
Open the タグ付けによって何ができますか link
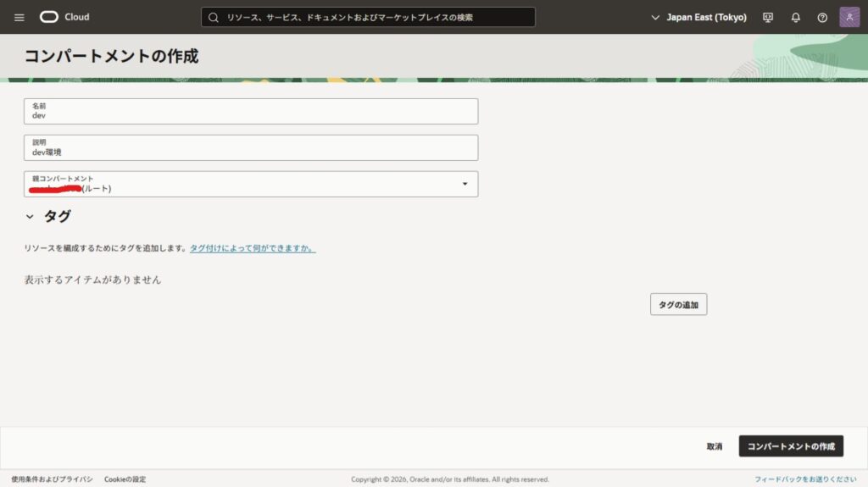[x=253, y=248]
